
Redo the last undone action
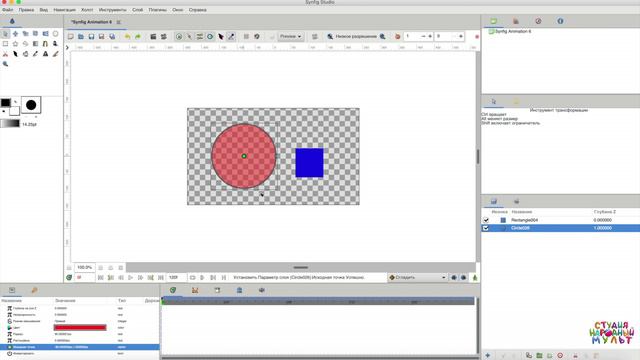coord(138,37)
